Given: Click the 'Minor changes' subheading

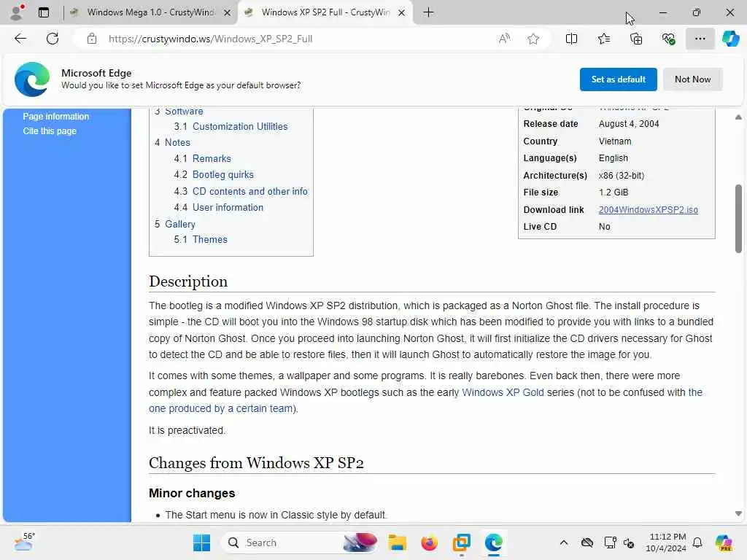Looking at the screenshot, I should (x=192, y=493).
